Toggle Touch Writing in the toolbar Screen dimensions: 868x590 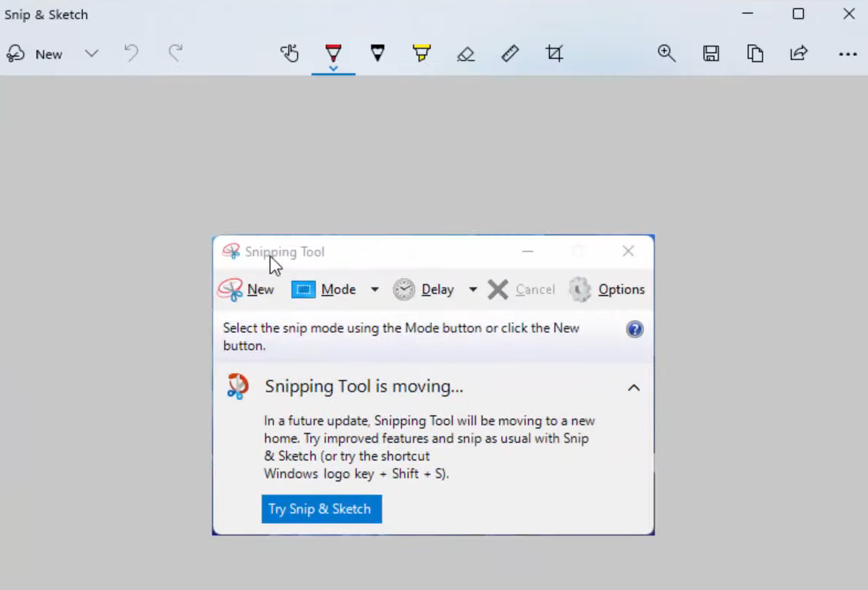click(x=289, y=54)
